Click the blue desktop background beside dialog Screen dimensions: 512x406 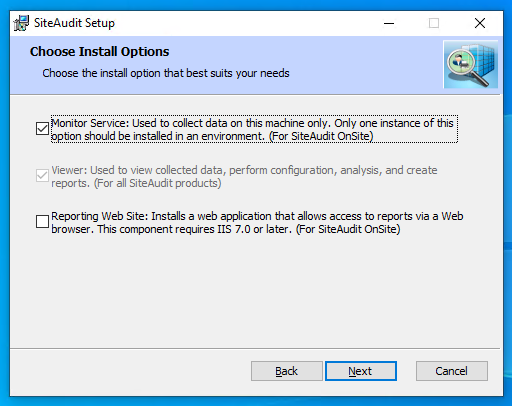(508, 200)
